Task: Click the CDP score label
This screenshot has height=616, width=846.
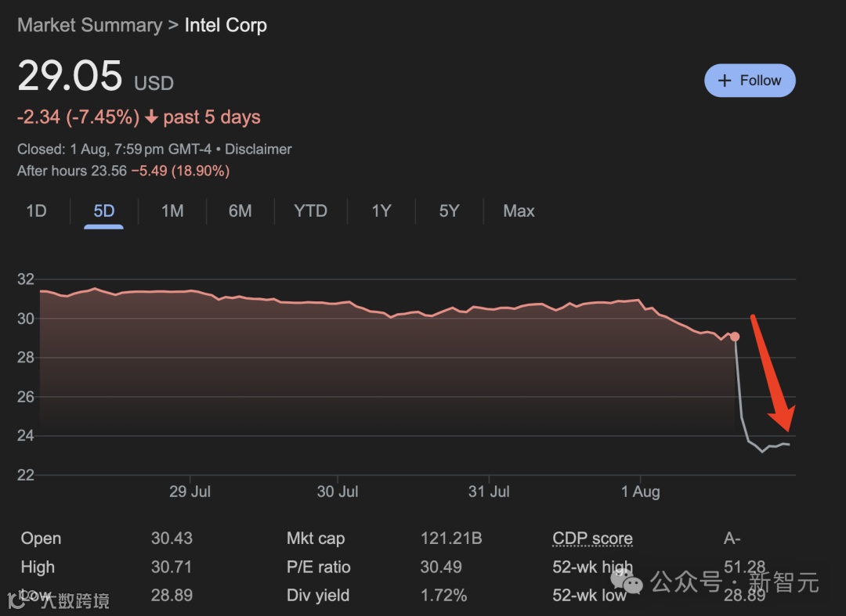Action: click(x=592, y=539)
